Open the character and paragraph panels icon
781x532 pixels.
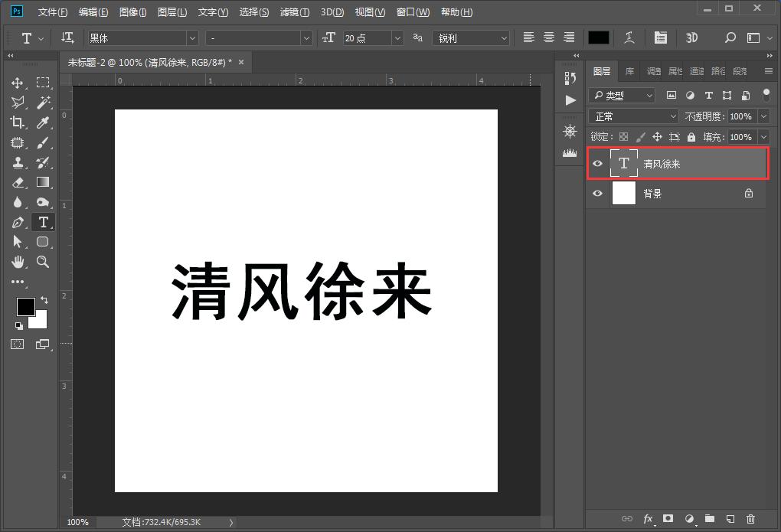(661, 38)
